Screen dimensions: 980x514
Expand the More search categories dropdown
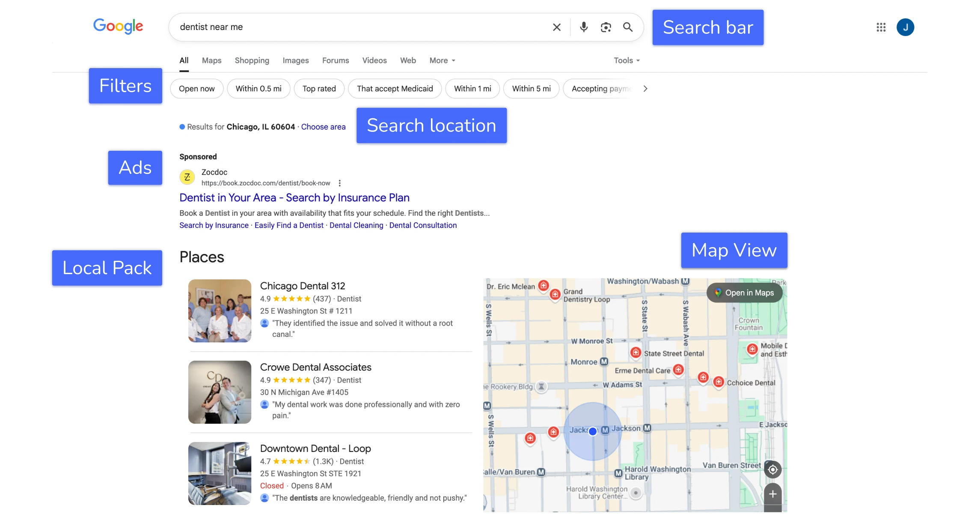point(442,60)
